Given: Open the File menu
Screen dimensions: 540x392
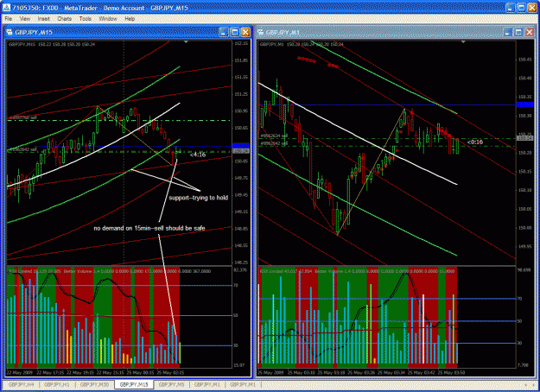Looking at the screenshot, I should pos(9,19).
